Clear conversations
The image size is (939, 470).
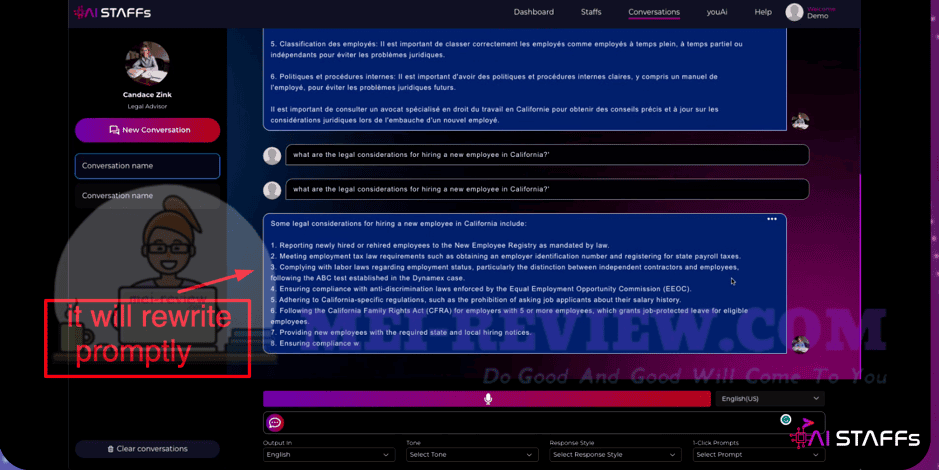[147, 448]
